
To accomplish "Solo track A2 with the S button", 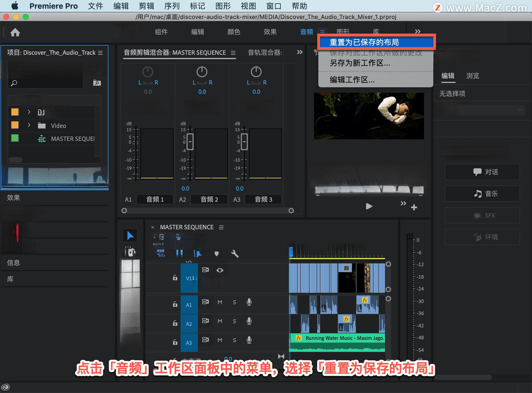I will (234, 321).
